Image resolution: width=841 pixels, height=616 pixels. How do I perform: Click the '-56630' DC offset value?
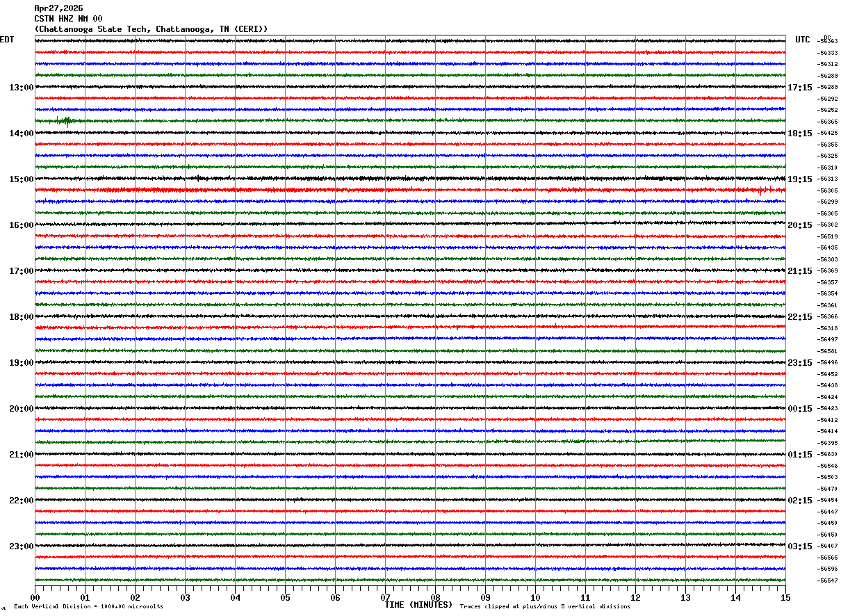pyautogui.click(x=827, y=454)
